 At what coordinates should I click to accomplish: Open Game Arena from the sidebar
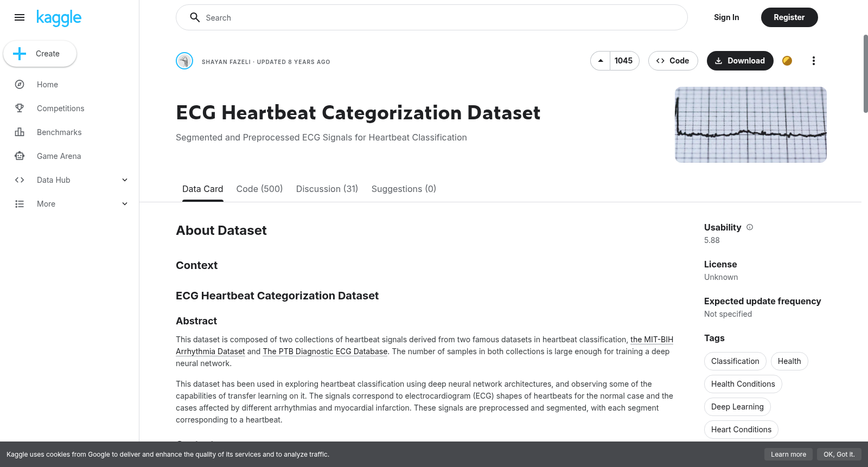pyautogui.click(x=59, y=156)
